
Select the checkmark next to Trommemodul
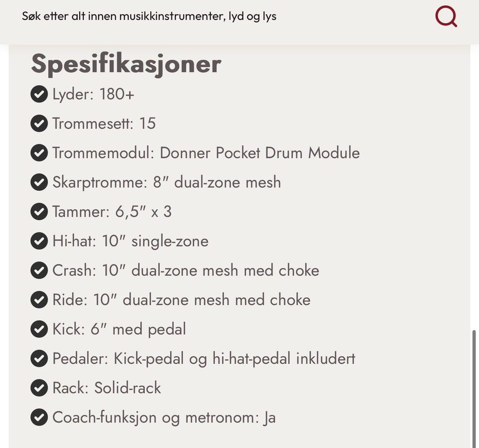coord(39,153)
